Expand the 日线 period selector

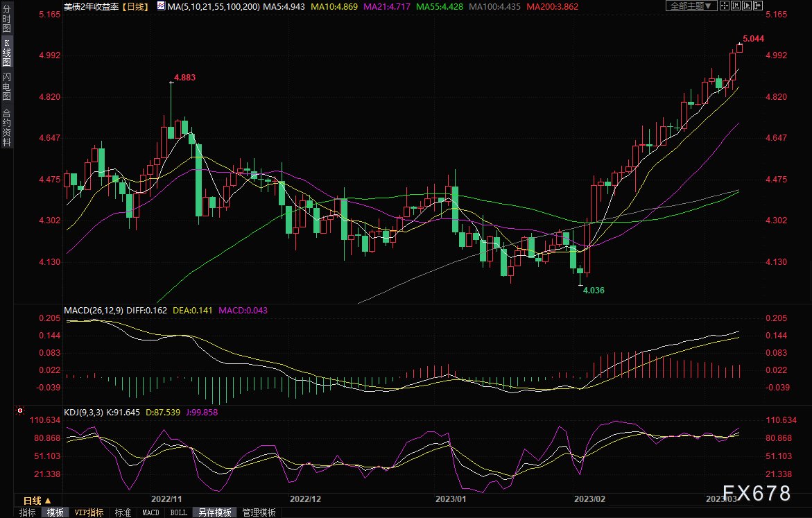tap(37, 500)
